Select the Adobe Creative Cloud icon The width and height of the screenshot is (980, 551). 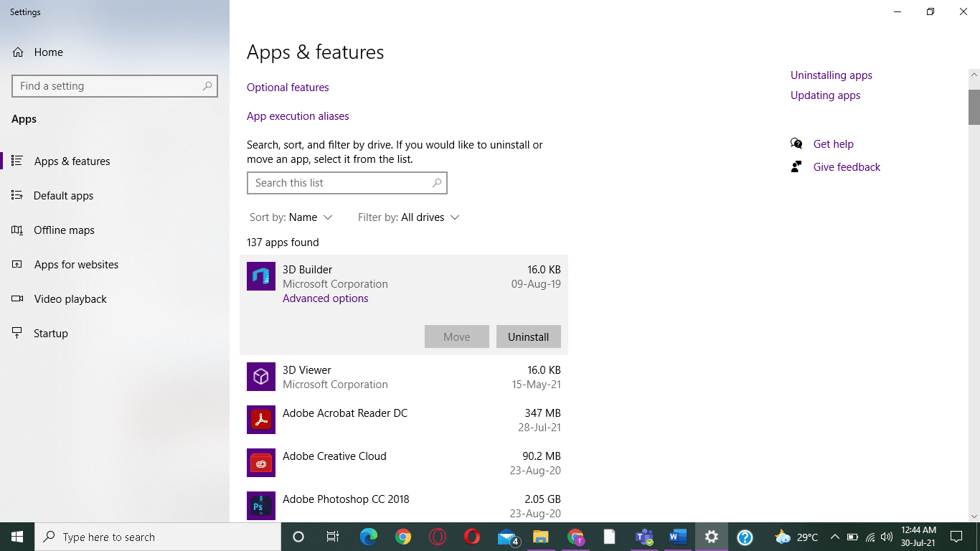point(260,463)
